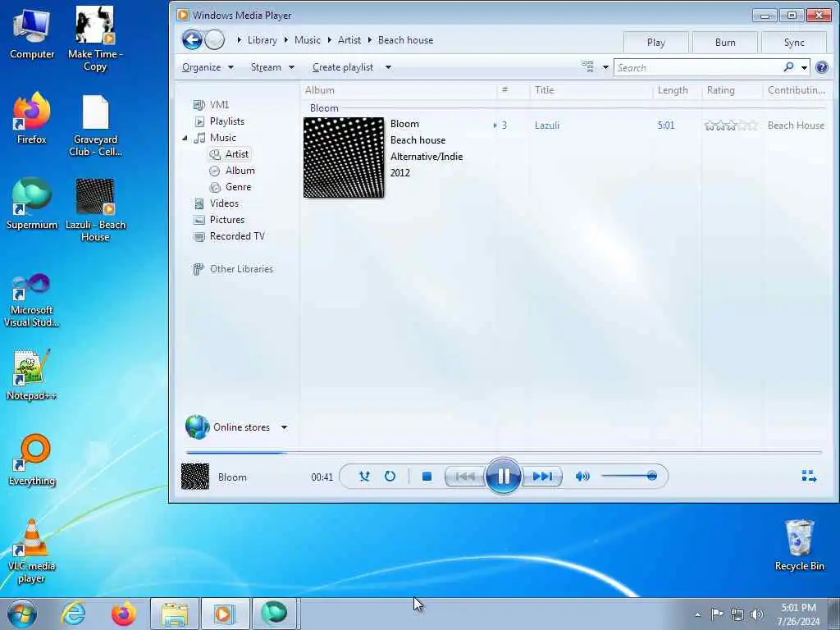Focus the Search input field
The height and width of the screenshot is (630, 840).
[x=699, y=67]
